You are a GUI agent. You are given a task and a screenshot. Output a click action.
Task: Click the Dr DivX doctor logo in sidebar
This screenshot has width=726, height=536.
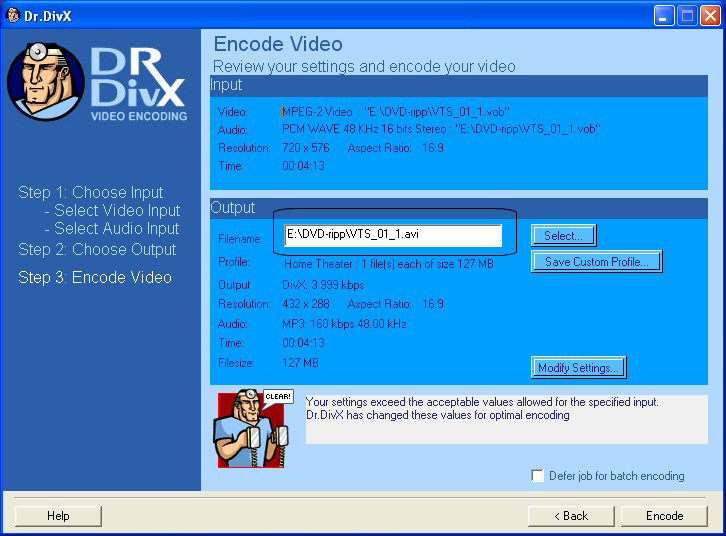tap(46, 82)
